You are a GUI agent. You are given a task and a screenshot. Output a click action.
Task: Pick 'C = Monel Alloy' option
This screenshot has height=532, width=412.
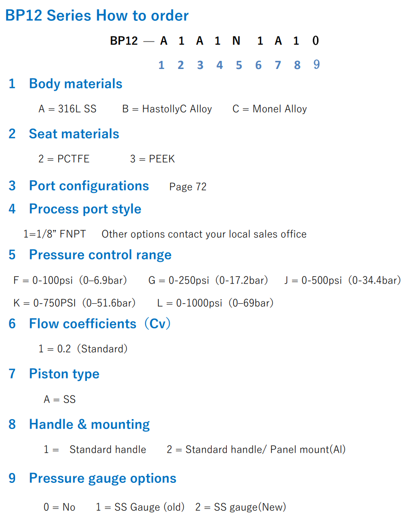point(269,109)
